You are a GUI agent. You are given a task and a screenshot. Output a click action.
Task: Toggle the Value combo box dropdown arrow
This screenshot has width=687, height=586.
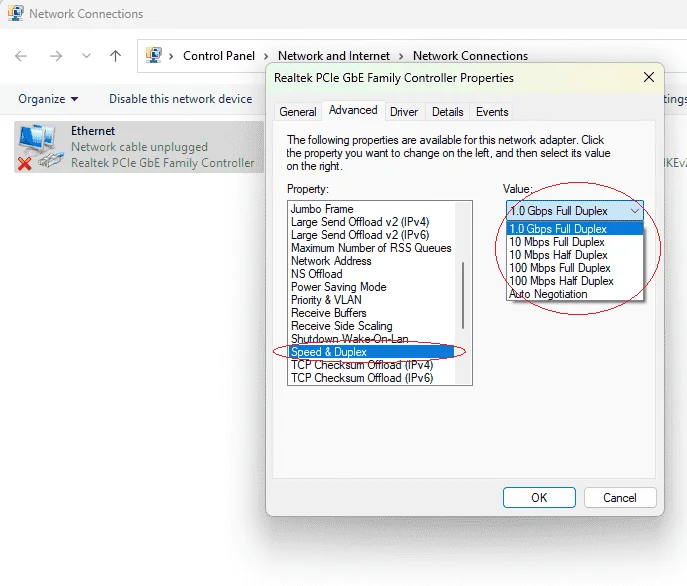pyautogui.click(x=634, y=211)
